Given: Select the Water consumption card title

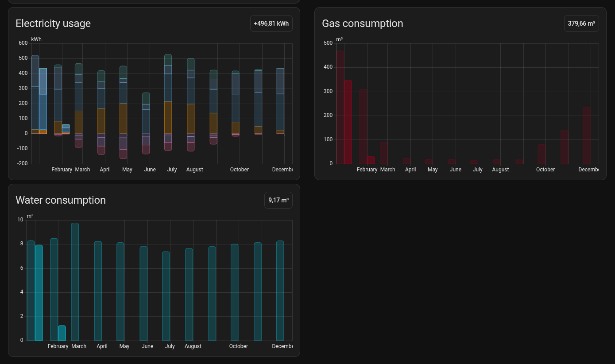Looking at the screenshot, I should (61, 200).
